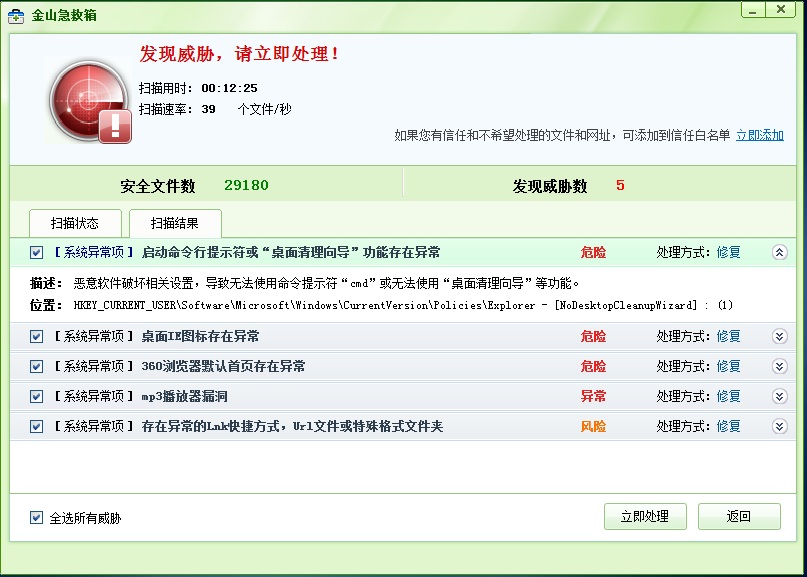This screenshot has height=577, width=807.
Task: Click the 金山急救箱 first-aid kit title icon
Action: click(x=16, y=16)
